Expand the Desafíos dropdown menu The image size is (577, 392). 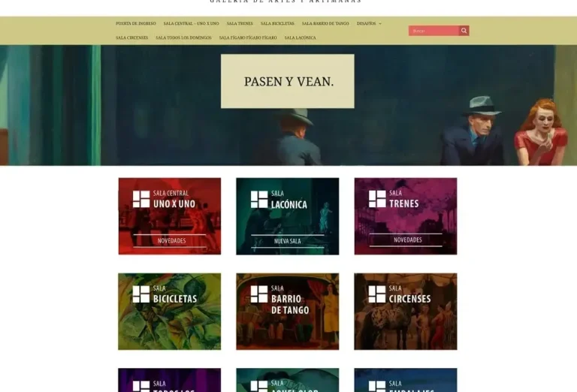pyautogui.click(x=369, y=23)
